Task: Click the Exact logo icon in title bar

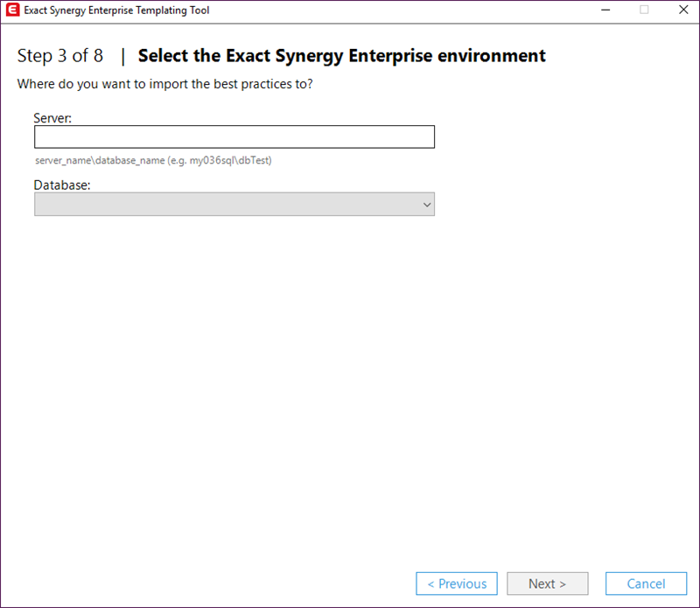Action: tap(12, 10)
